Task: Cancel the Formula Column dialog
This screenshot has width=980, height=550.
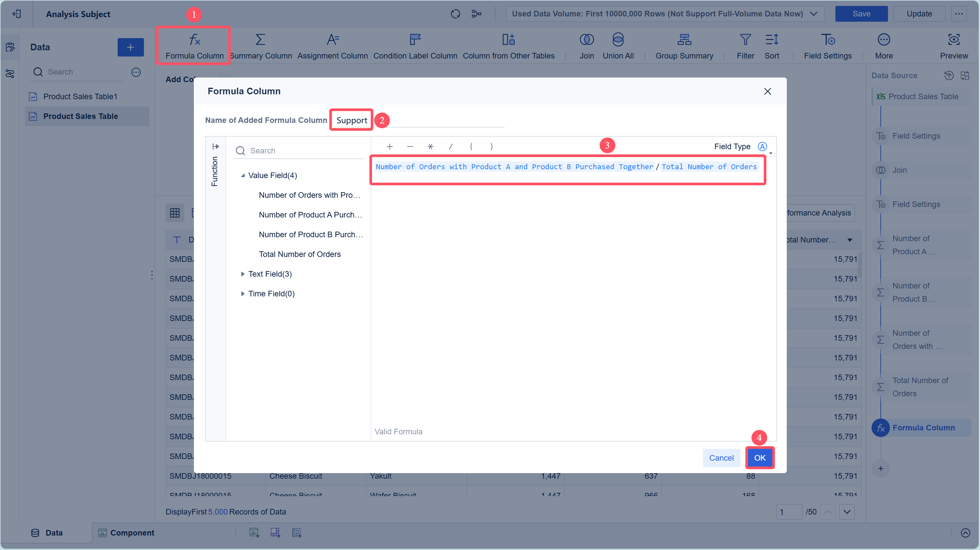Action: click(721, 458)
